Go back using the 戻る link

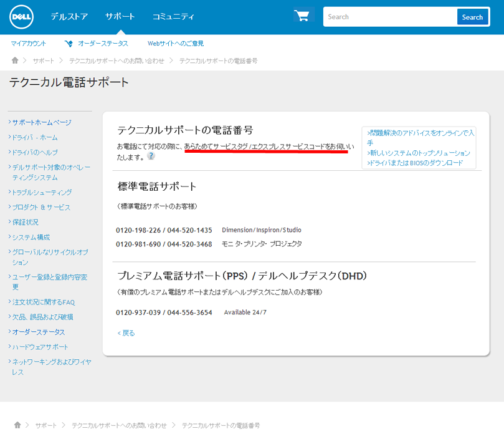tap(126, 333)
